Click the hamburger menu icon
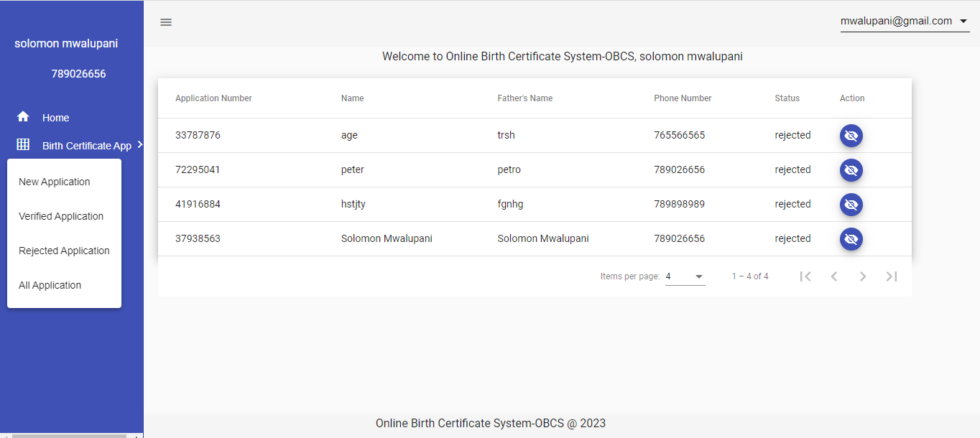The width and height of the screenshot is (980, 438). (x=166, y=22)
